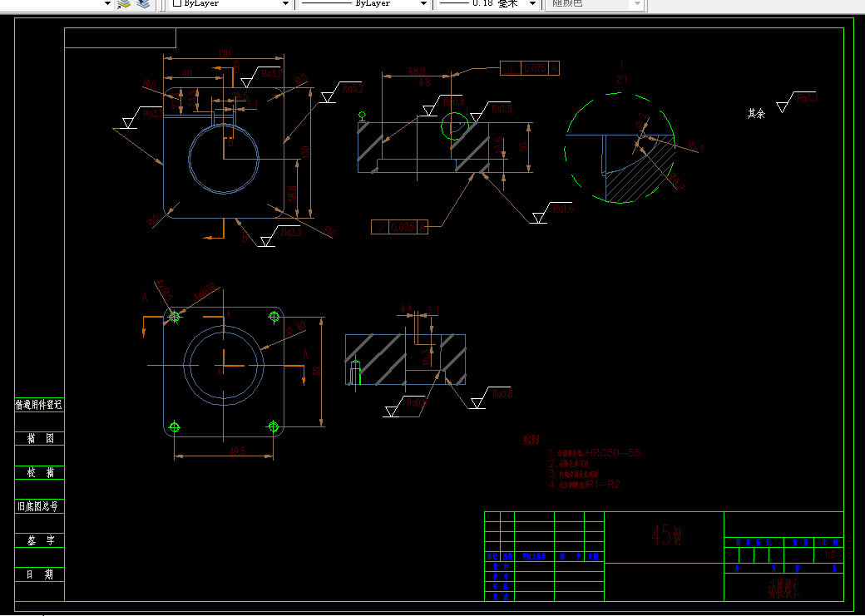Image resolution: width=865 pixels, height=616 pixels.
Task: Select the Φ80 diameter dimension
Action: [298, 327]
